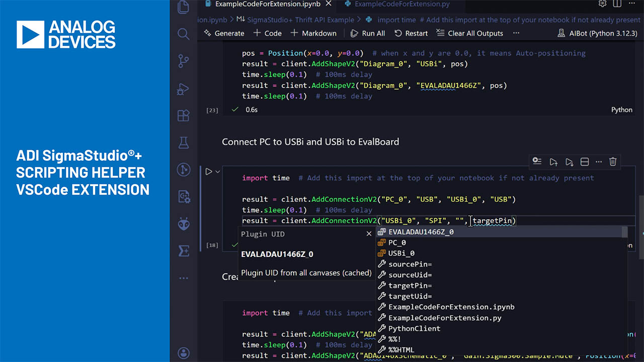644x362 pixels.
Task: Select the PC_0 autocomplete suggestion
Action: pos(502,242)
